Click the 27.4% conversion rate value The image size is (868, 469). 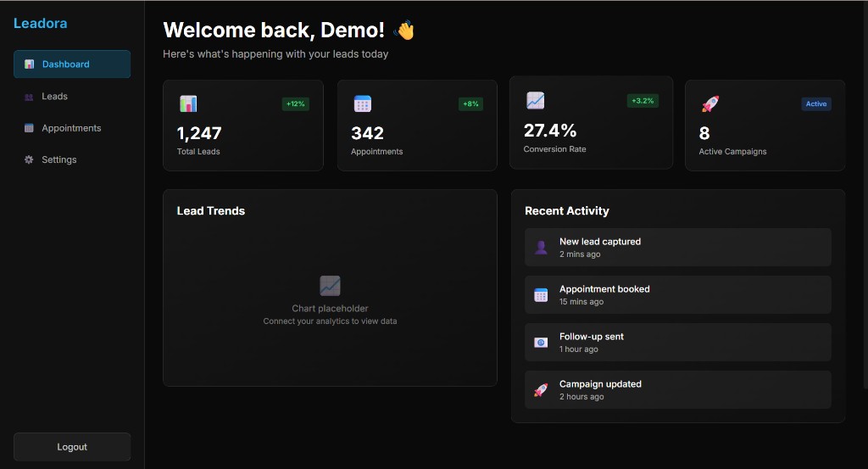pos(550,130)
